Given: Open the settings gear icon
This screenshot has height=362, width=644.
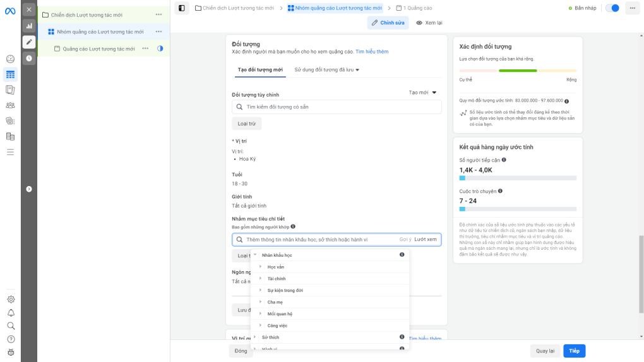Looking at the screenshot, I should pyautogui.click(x=11, y=299).
